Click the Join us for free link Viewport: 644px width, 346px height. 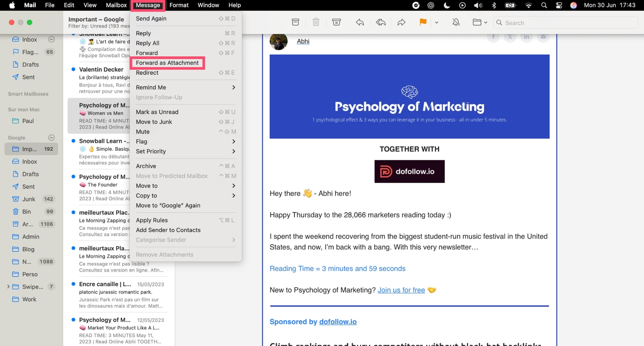pyautogui.click(x=401, y=290)
